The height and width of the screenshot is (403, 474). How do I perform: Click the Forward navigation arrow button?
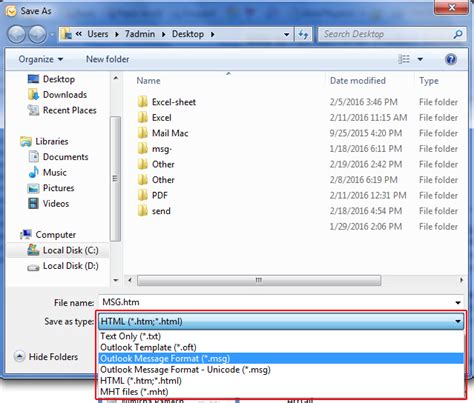pos(37,34)
